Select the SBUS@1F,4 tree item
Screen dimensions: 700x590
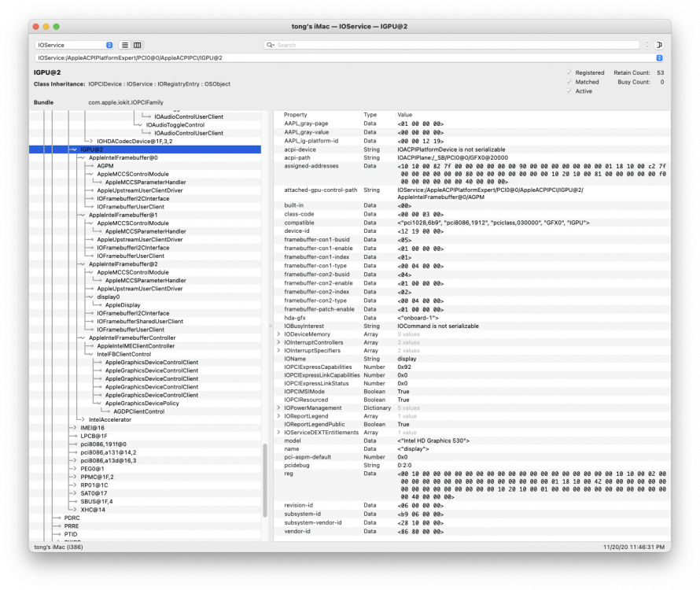[97, 502]
